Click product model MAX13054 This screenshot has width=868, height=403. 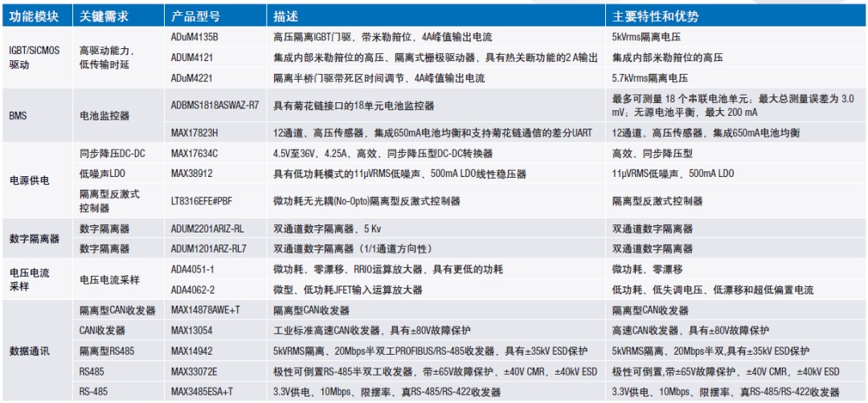pyautogui.click(x=191, y=331)
